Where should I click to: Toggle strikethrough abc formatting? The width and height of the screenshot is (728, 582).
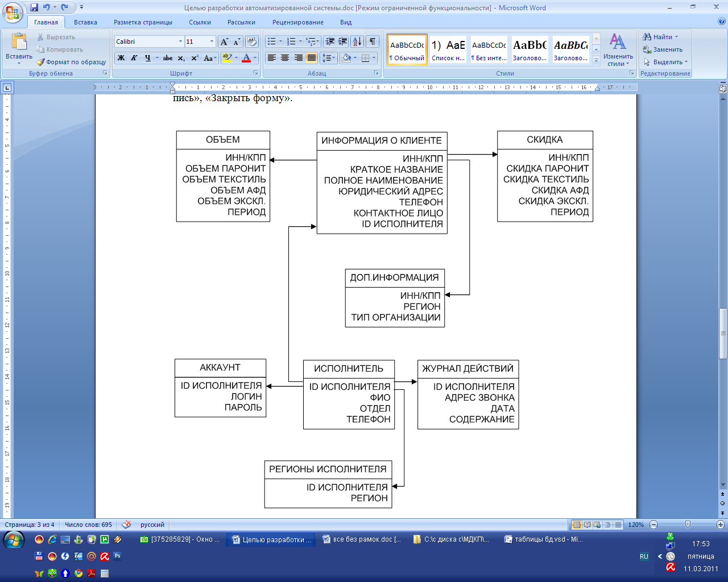[x=168, y=58]
